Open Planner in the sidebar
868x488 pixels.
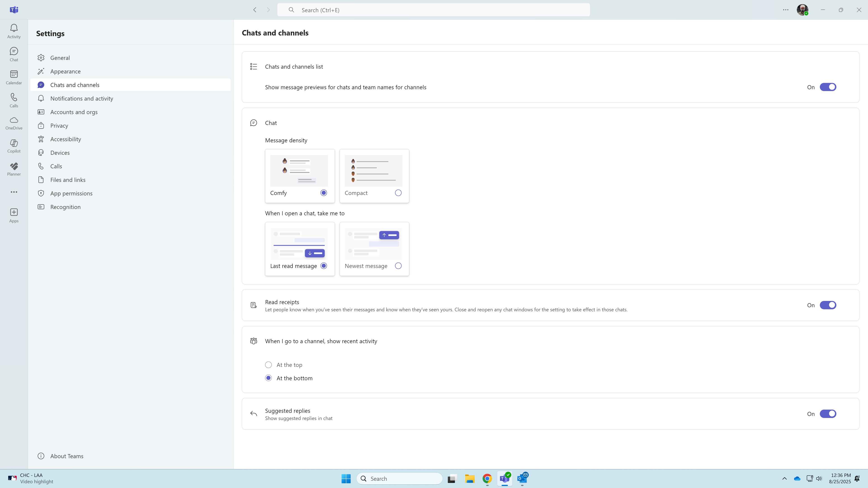[x=14, y=169]
